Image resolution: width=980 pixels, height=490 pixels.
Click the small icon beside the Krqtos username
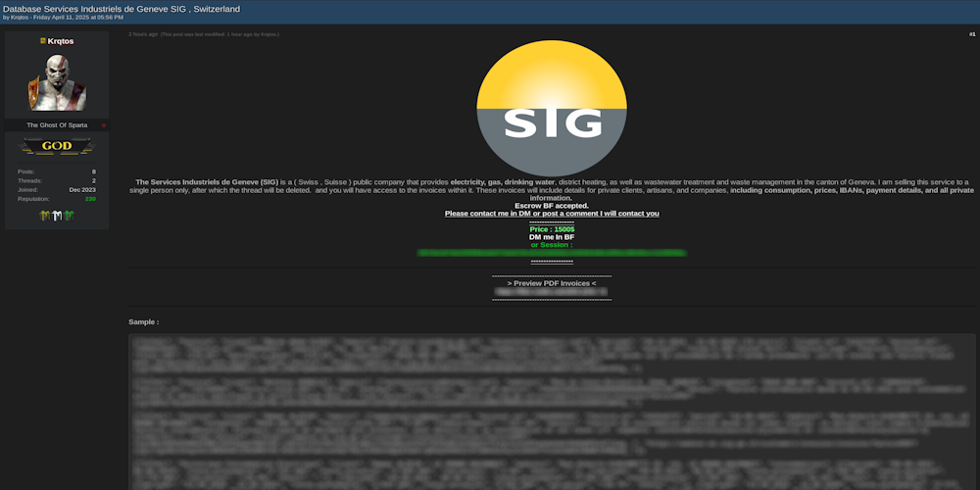(43, 41)
